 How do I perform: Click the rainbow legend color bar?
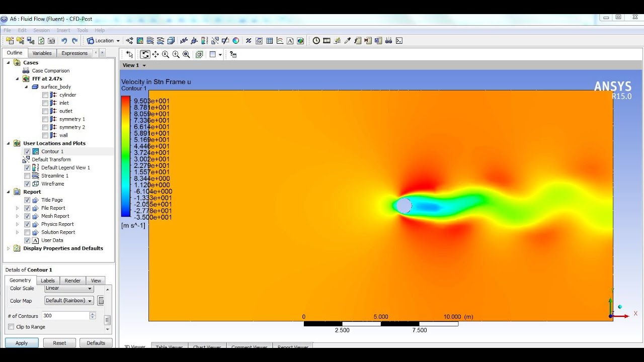pos(126,156)
